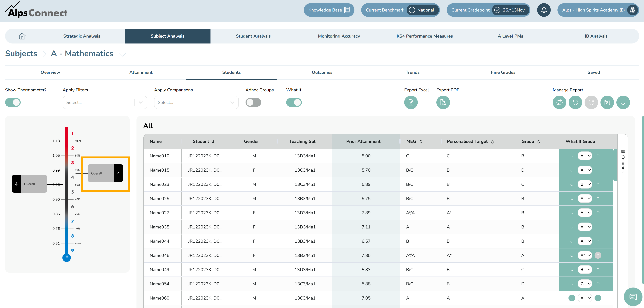Raise What If grade for Name054

point(598,284)
